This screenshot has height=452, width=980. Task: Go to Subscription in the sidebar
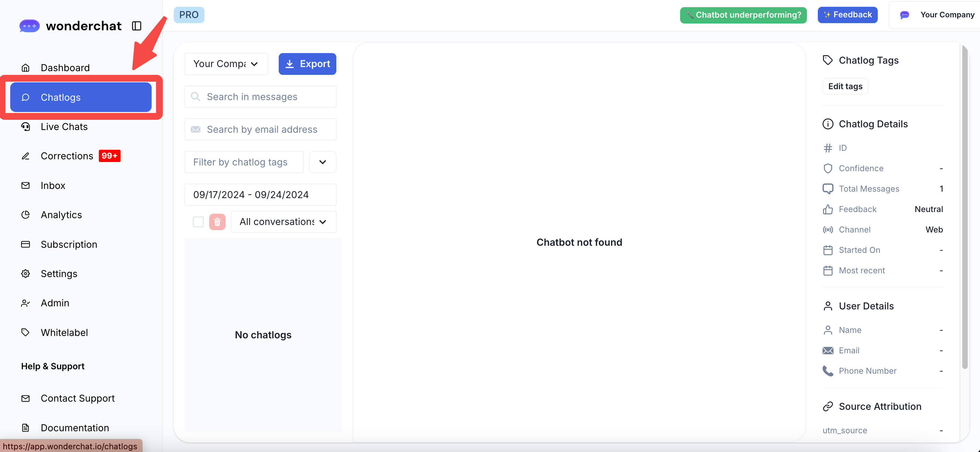pyautogui.click(x=69, y=244)
